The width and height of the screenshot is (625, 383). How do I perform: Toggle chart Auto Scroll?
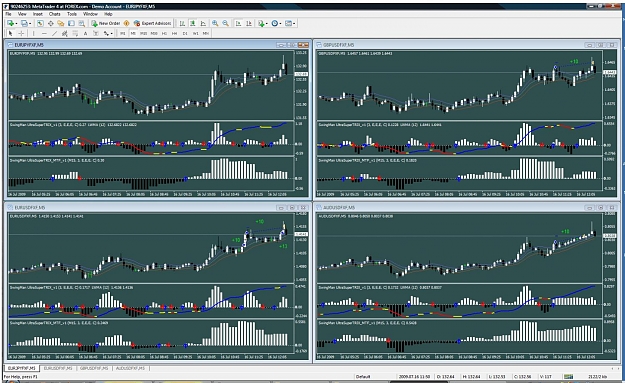click(x=238, y=24)
